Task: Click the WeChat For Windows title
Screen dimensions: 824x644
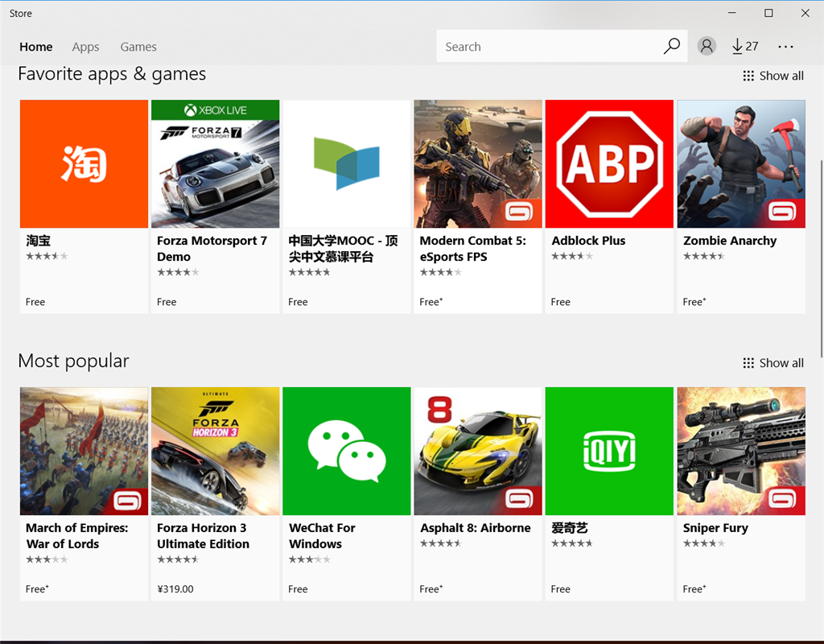Action: tap(322, 535)
